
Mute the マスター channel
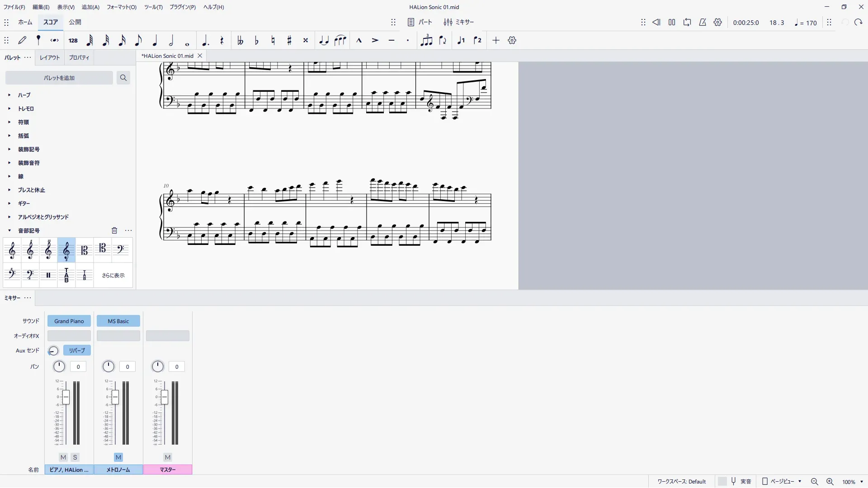(168, 457)
